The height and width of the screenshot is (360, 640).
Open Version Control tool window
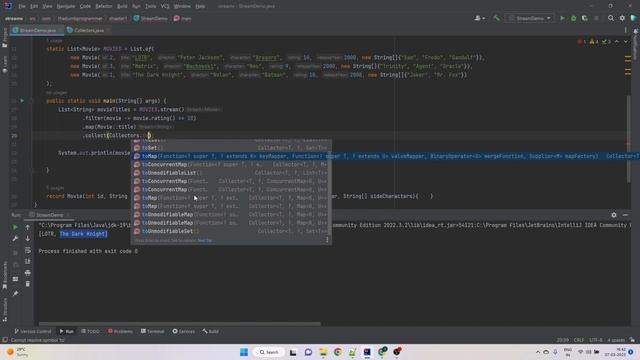point(33,331)
